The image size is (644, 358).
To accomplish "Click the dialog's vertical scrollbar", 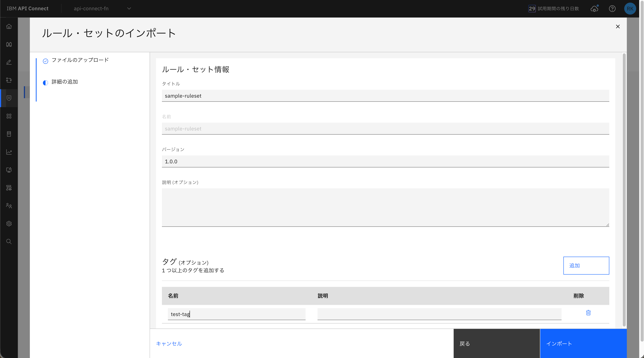I will [624, 190].
